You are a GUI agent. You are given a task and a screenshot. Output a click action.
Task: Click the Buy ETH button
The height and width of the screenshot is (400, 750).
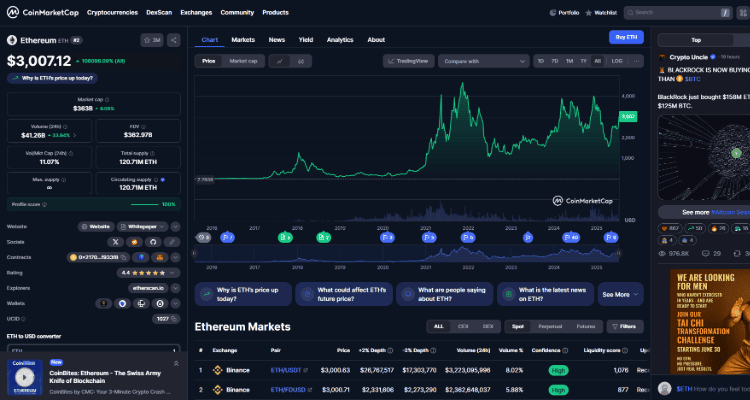[626, 37]
